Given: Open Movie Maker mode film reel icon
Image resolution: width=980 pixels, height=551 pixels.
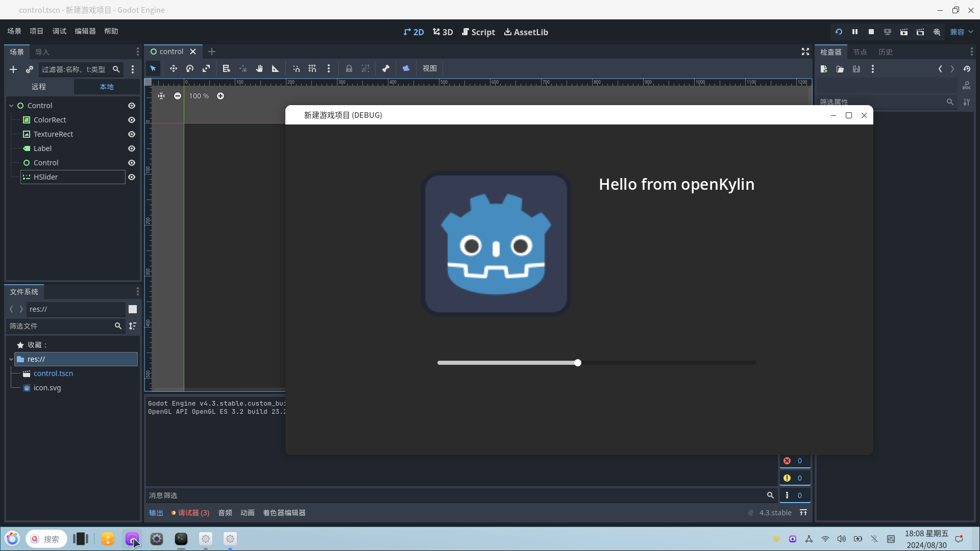Looking at the screenshot, I should point(937,32).
